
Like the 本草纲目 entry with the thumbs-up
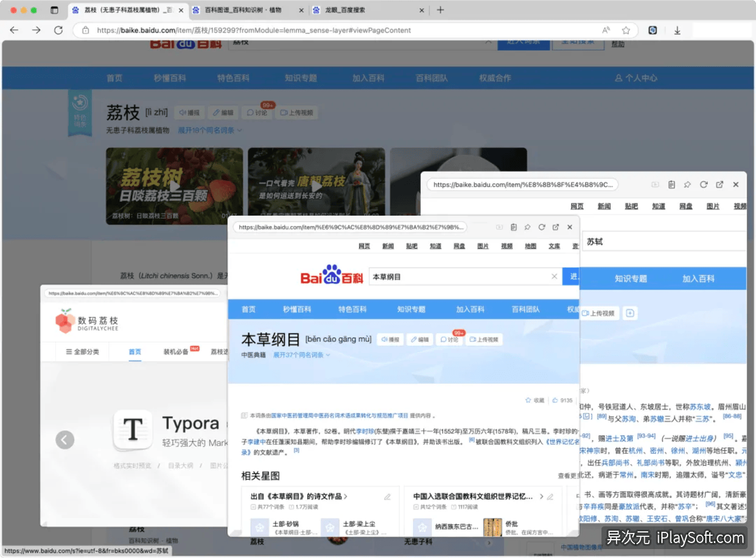click(556, 400)
